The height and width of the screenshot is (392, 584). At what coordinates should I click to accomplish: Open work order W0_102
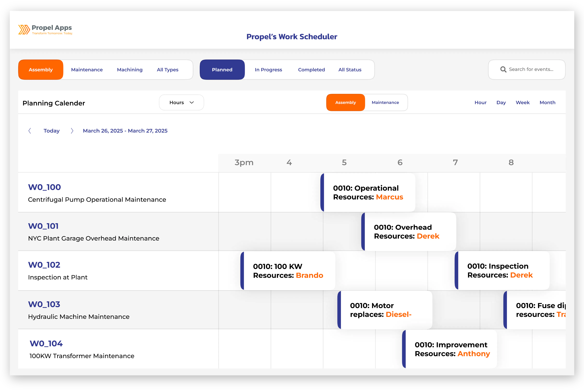(x=44, y=265)
